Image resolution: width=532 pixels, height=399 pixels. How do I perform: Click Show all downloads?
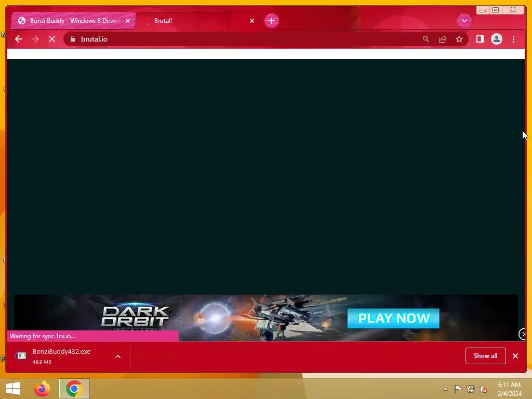486,356
